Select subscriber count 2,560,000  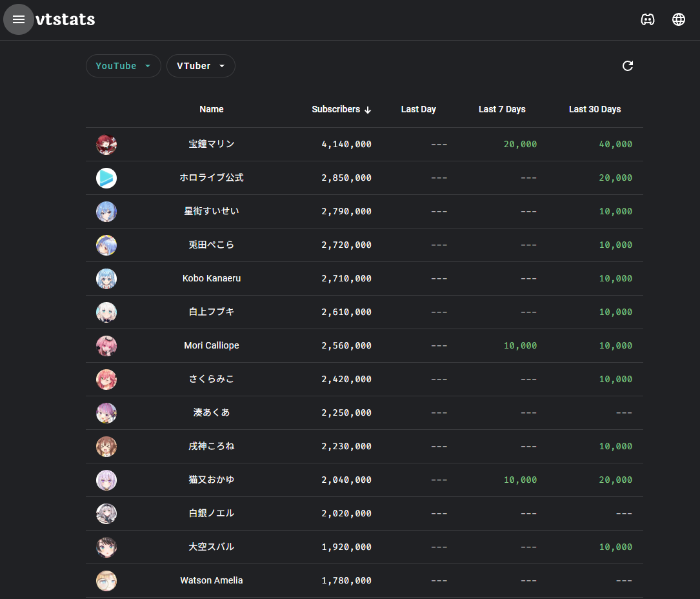coord(346,345)
